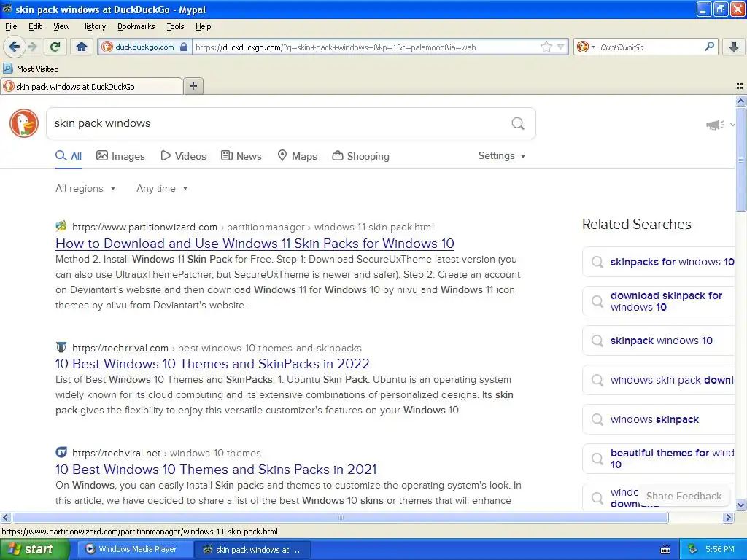Click the 5:56 PM taskbar clock
Viewport: 747px width, 560px height.
click(x=720, y=549)
